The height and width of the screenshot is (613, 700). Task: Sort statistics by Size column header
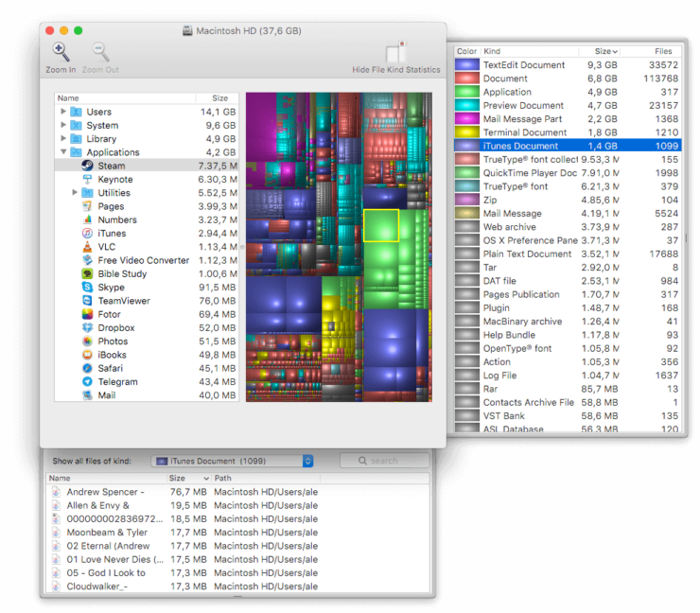tap(599, 51)
